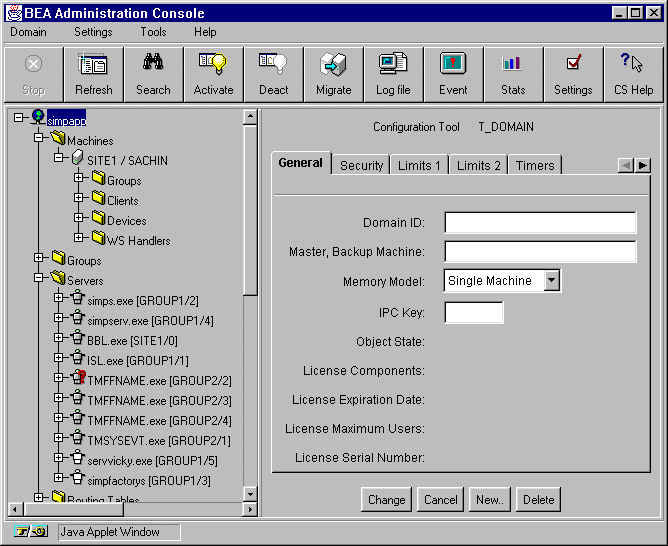668x546 pixels.
Task: Expand servvicky.exe [GROUP1/5] node
Action: point(58,457)
